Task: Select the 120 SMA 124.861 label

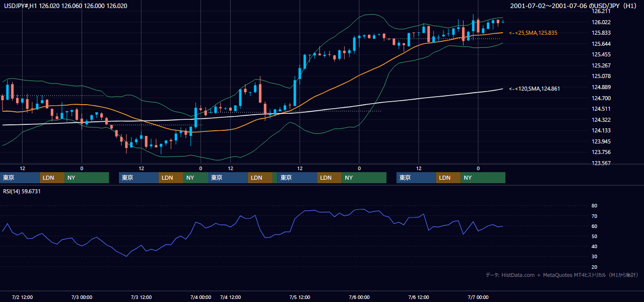Action: [535, 89]
